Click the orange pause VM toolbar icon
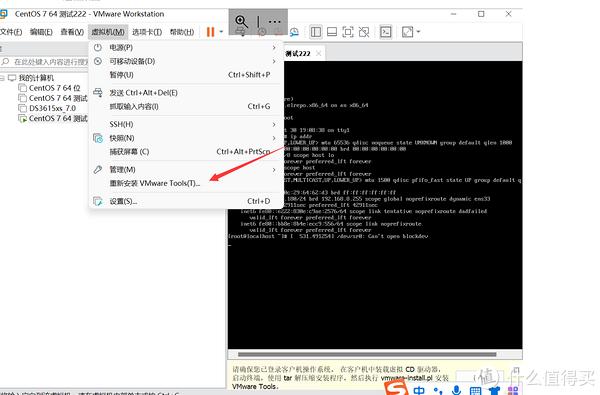 pos(210,32)
